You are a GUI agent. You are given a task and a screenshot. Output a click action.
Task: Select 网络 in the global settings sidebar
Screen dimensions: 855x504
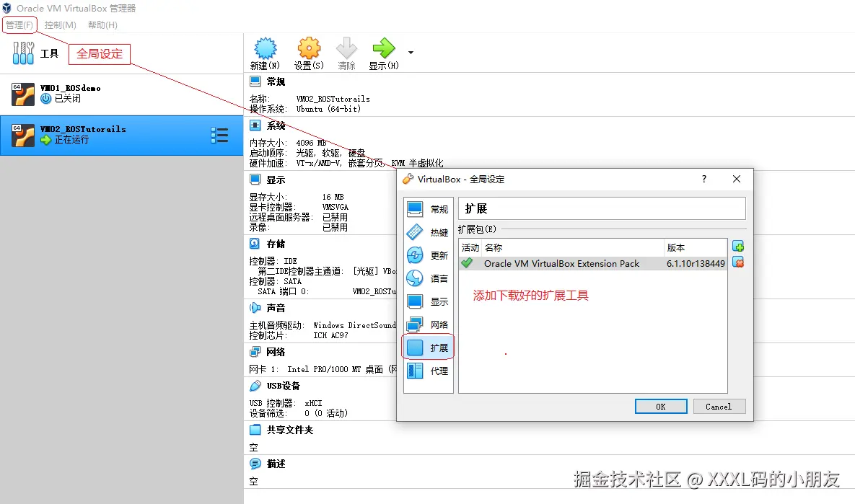pos(429,324)
